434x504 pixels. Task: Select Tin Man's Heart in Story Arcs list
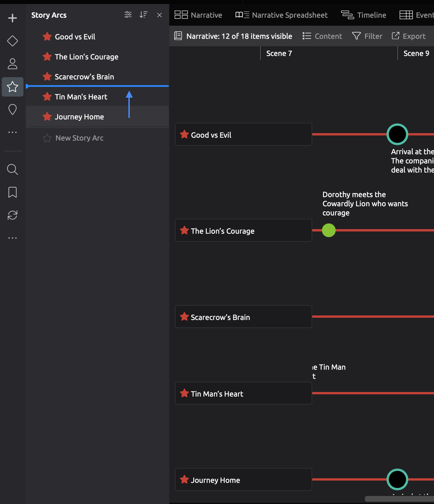[x=81, y=97]
